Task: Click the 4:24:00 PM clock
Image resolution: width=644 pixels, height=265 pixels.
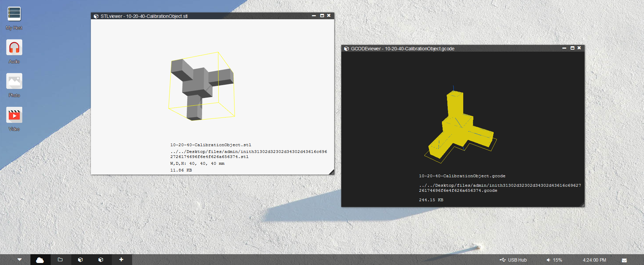Action: (594, 260)
